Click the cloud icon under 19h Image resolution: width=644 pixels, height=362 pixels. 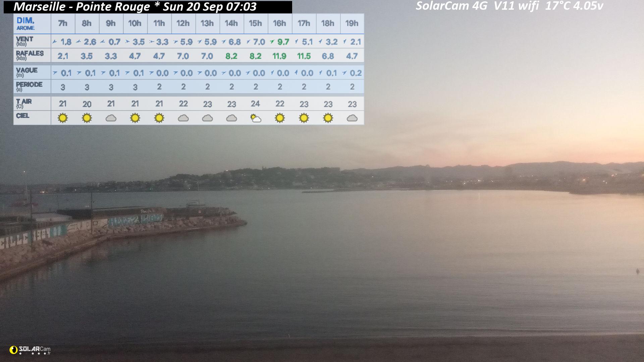coord(352,118)
